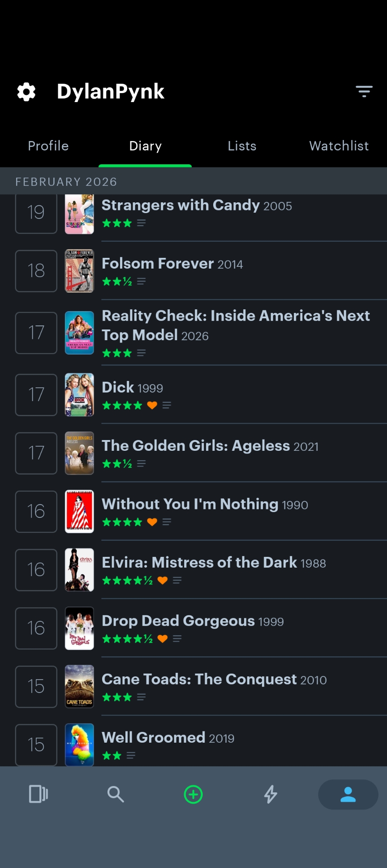Tap the green plus add-film icon
This screenshot has width=387, height=868.
point(193,794)
